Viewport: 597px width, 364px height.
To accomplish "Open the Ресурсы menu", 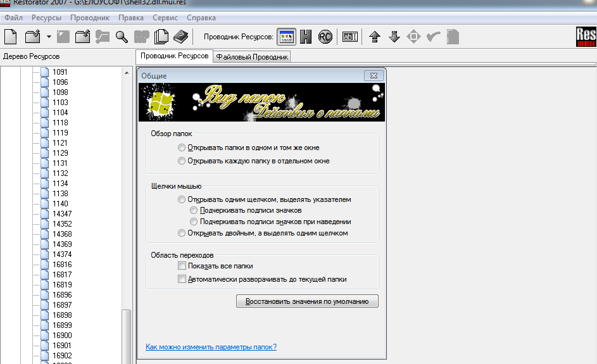I will 46,18.
